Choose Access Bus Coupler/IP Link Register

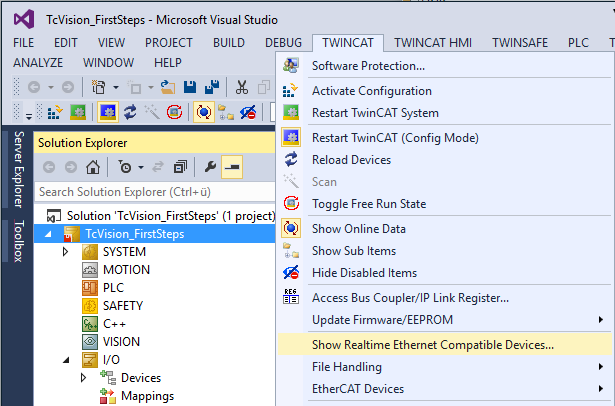(x=445, y=298)
